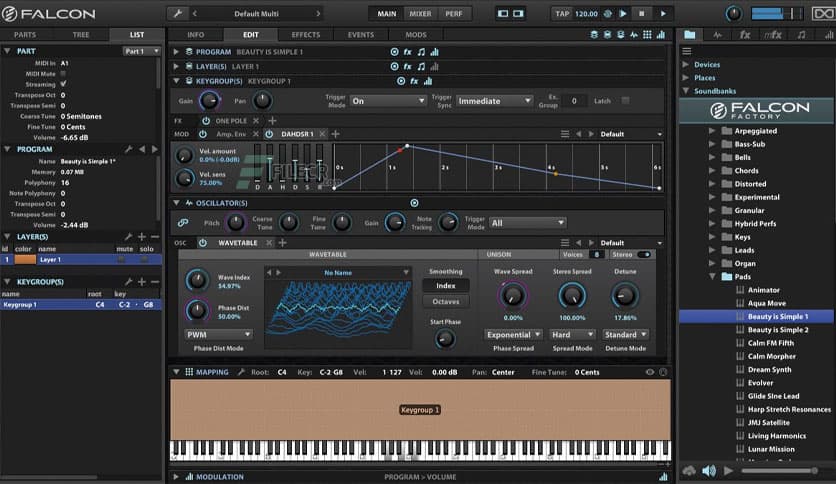Open the EFFECTS tab
The height and width of the screenshot is (484, 836).
306,35
